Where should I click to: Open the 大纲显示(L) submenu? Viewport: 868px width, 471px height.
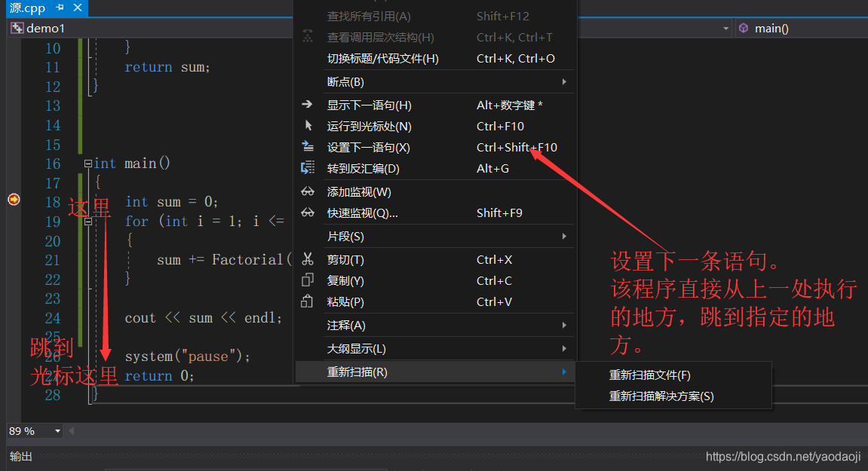pos(435,349)
